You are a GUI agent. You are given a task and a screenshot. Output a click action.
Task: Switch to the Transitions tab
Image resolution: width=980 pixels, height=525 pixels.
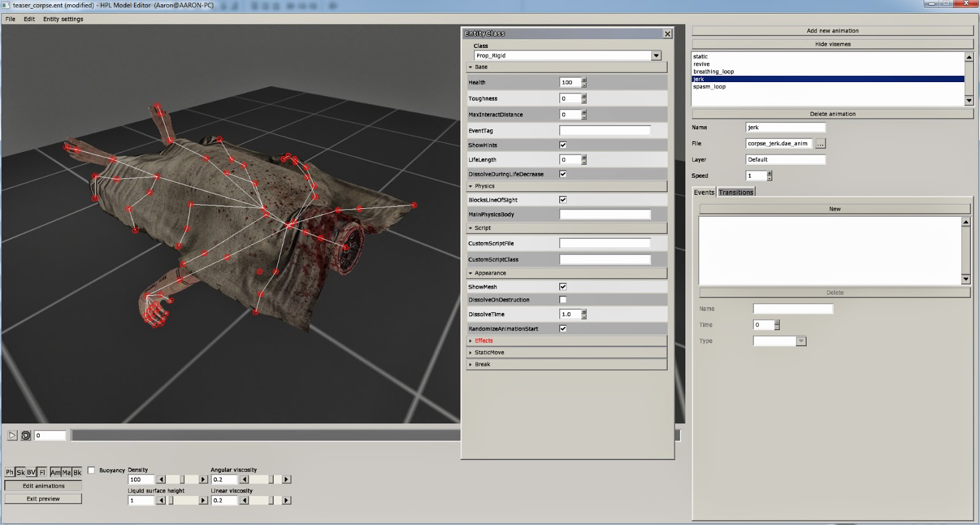736,192
